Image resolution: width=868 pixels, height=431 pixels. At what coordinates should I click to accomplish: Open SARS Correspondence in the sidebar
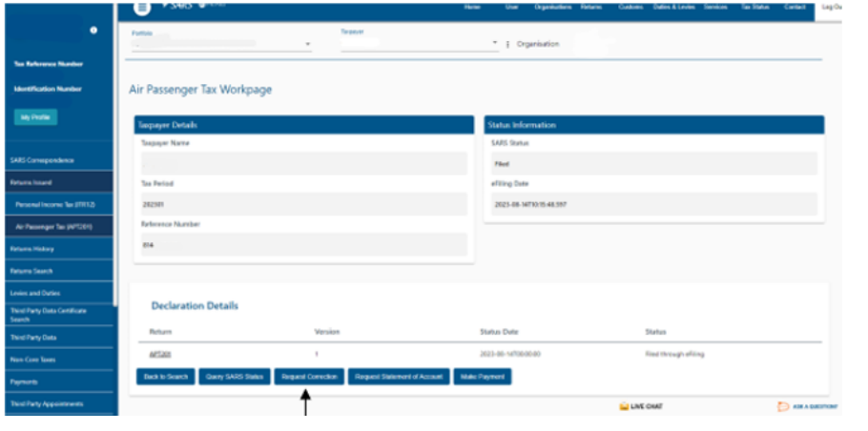(x=42, y=160)
